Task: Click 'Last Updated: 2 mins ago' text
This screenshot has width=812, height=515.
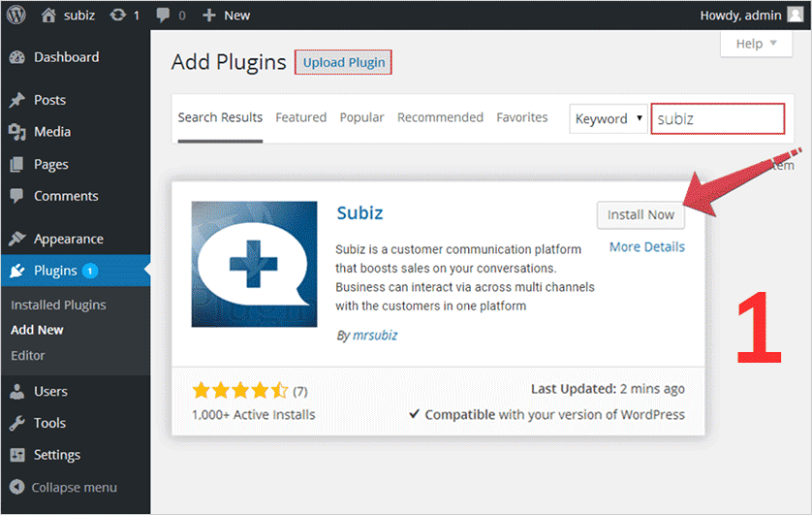Action: [608, 389]
